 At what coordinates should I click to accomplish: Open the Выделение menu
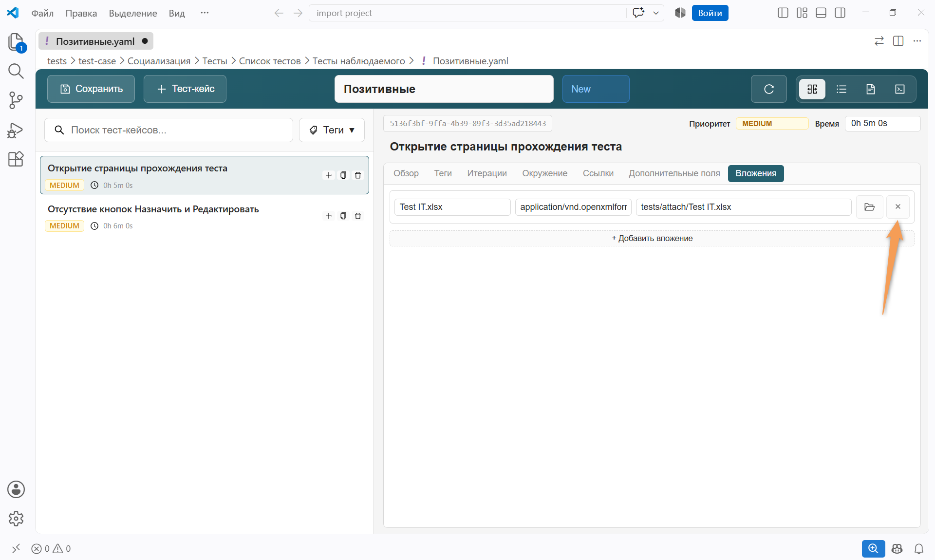point(133,13)
